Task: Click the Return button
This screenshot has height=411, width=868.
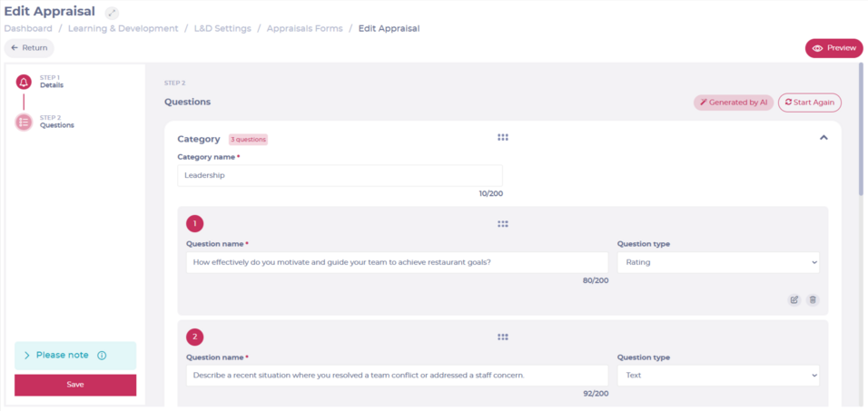Action: (29, 48)
